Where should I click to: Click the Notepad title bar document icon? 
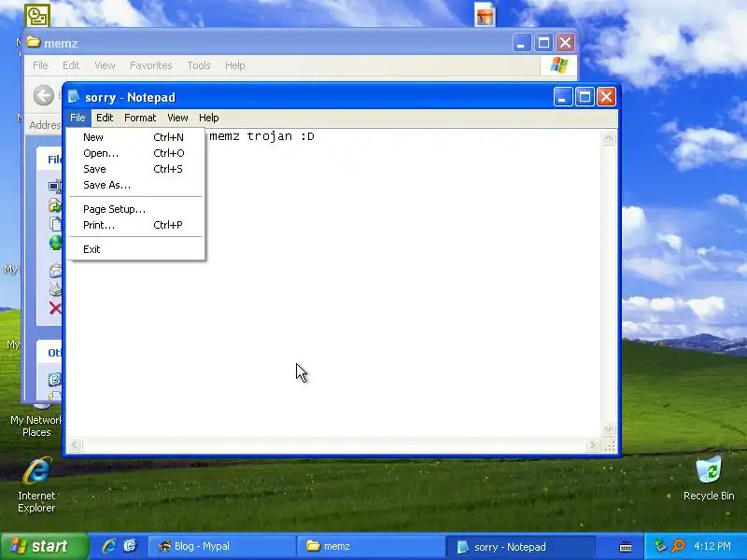point(74,97)
